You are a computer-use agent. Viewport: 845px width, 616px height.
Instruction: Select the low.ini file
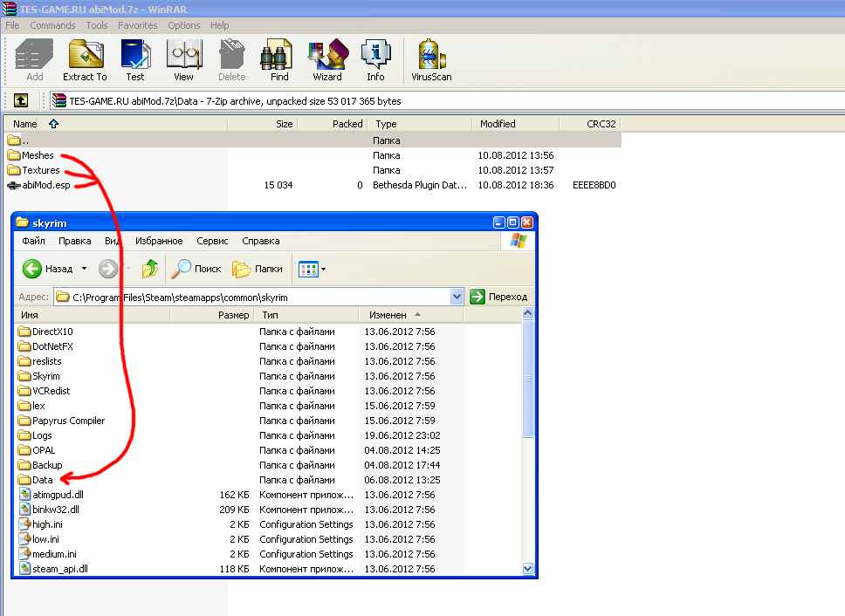click(39, 539)
